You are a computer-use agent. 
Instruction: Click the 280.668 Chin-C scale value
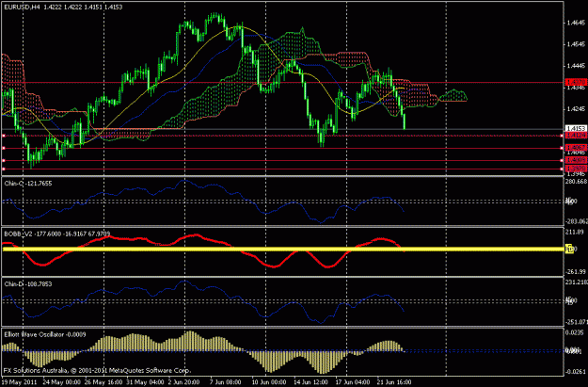tap(577, 182)
